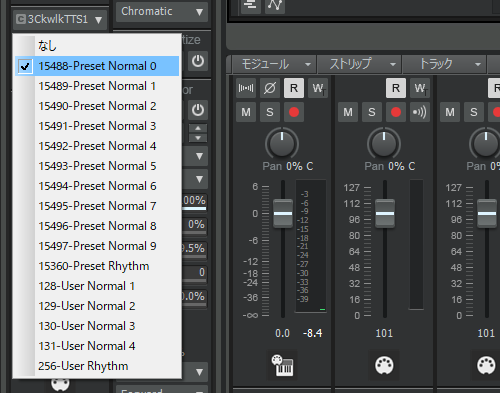This screenshot has height=393, width=500.
Task: Select 15360-Preset Rhythm bank
Action: point(97,266)
